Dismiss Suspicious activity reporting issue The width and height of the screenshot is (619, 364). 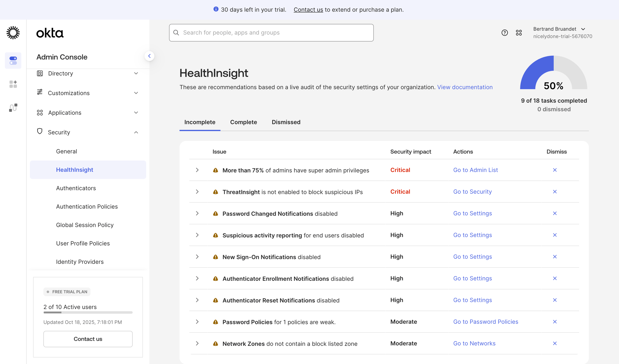point(555,235)
